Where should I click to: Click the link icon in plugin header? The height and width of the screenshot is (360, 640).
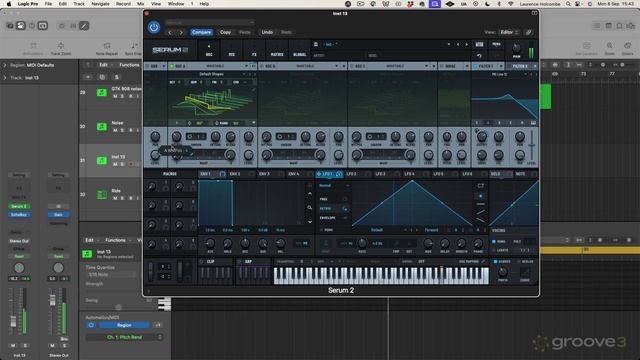tap(529, 32)
